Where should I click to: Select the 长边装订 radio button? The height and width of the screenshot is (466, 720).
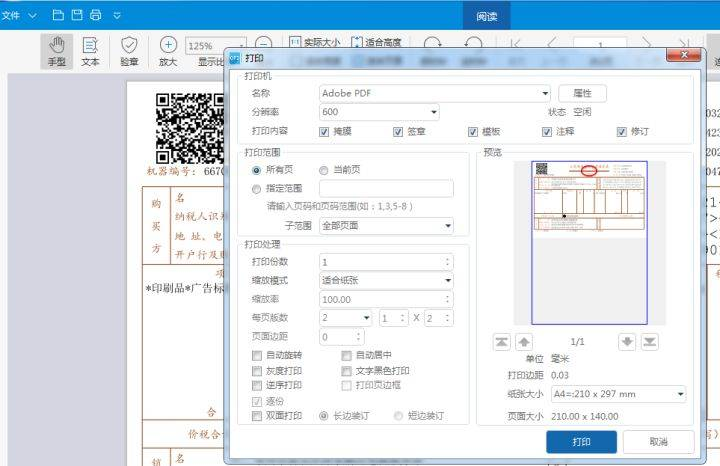pyautogui.click(x=324, y=416)
